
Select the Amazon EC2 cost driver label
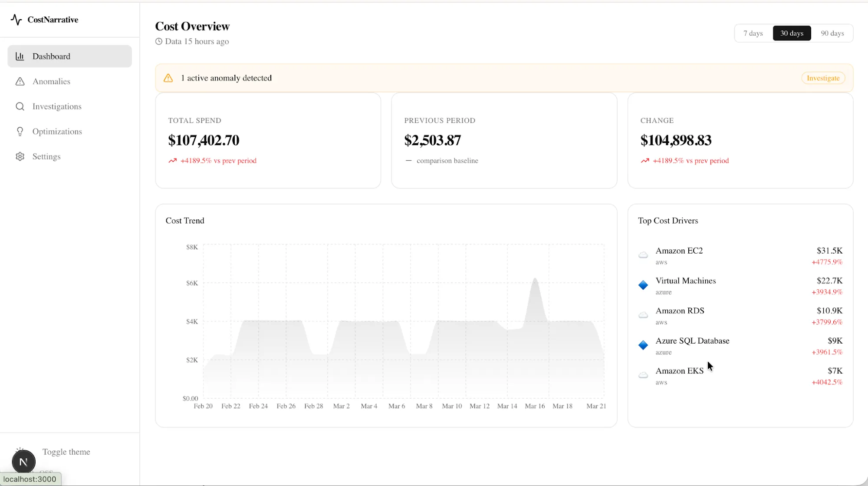click(x=679, y=251)
